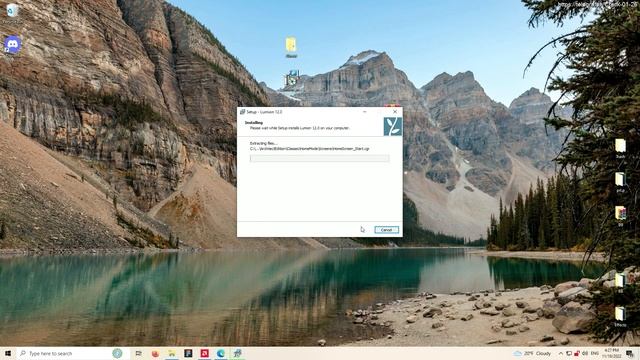Viewport: 640px width, 360px height.
Task: Click the Lumion logo in the setup dialog
Action: [x=393, y=127]
